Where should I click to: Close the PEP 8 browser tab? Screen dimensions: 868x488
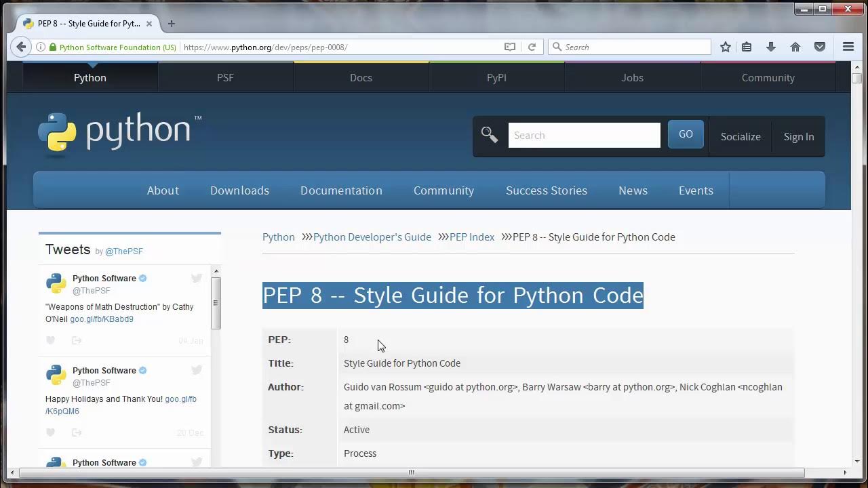coord(149,23)
